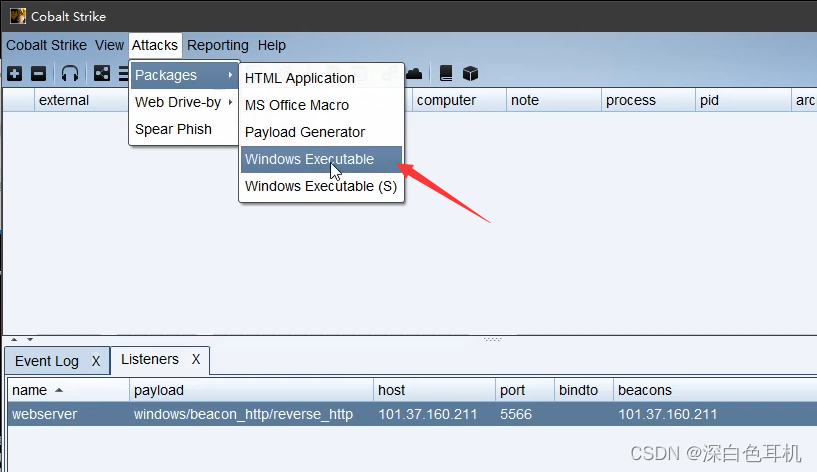Screen dimensions: 817x472
Task: Click windows/beacon_http/reverse_http payload cell
Action: [x=243, y=414]
